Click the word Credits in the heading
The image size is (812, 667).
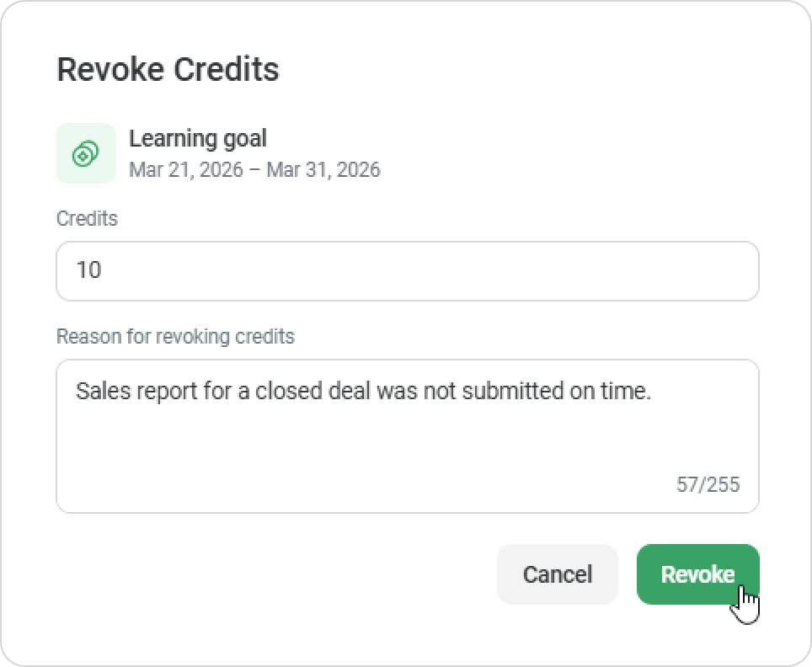point(226,69)
